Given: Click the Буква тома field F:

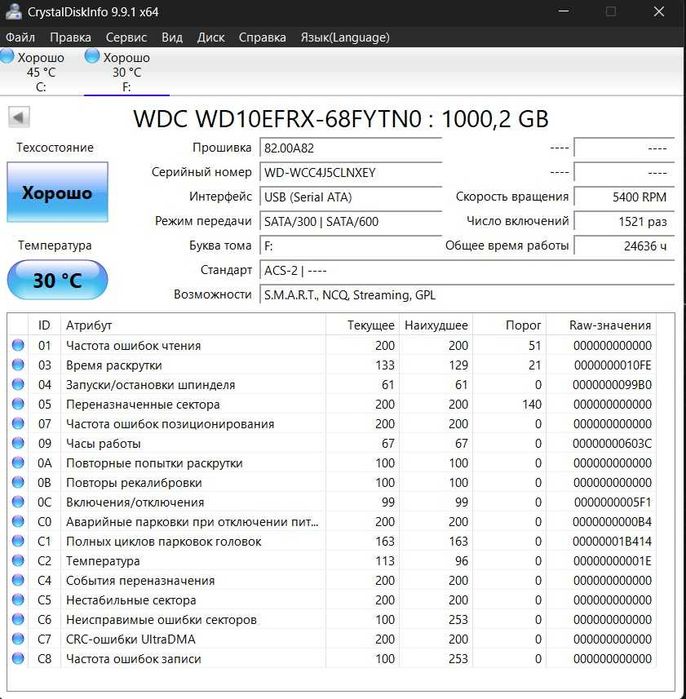Looking at the screenshot, I should [x=351, y=246].
